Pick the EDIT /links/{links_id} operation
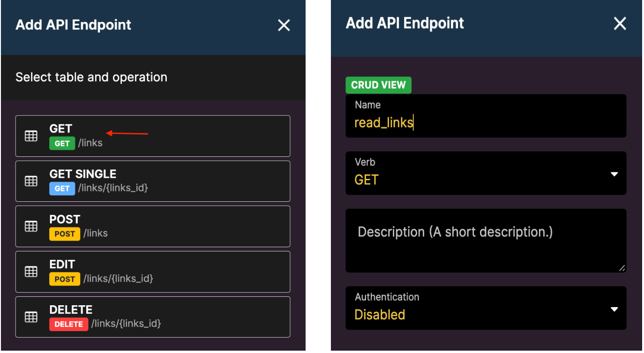This screenshot has width=644, height=353. click(153, 272)
